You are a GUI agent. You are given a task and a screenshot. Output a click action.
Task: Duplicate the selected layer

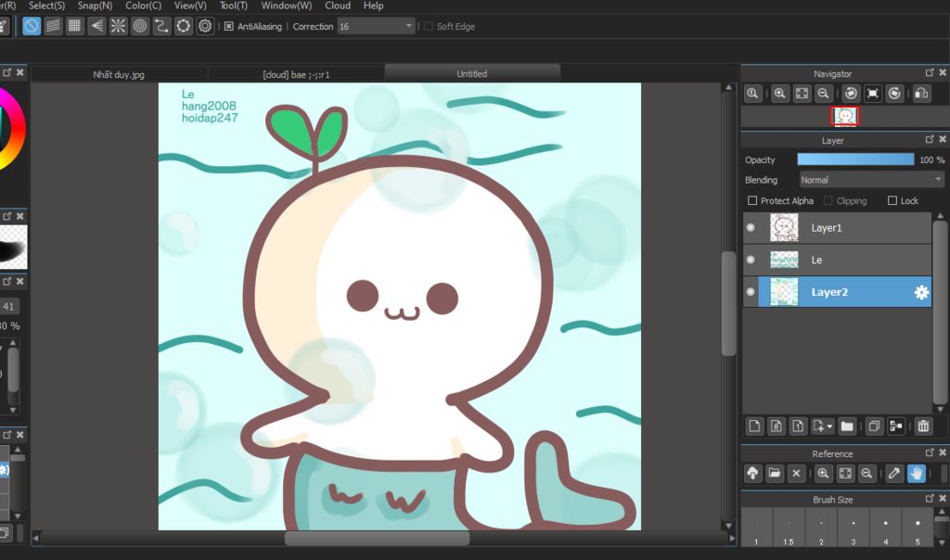pyautogui.click(x=874, y=426)
